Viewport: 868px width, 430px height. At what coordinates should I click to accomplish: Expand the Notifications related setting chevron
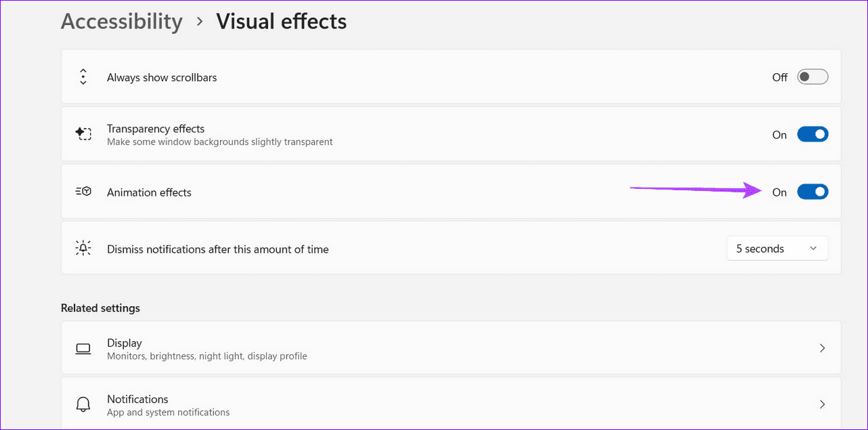[822, 404]
